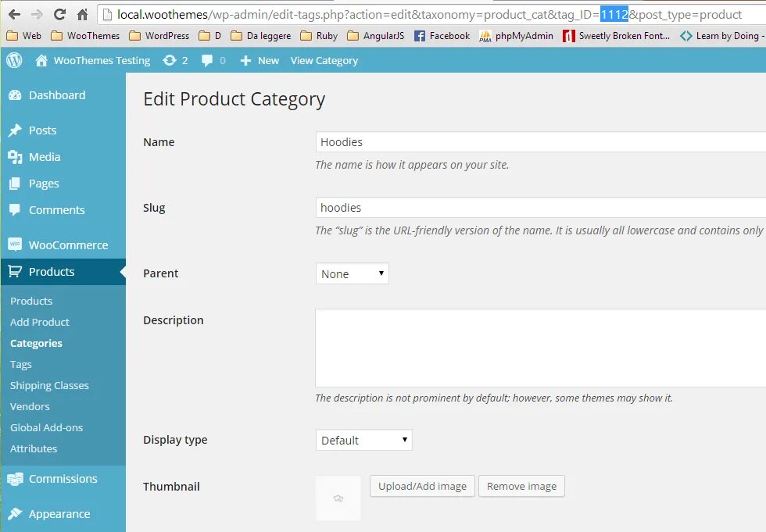766x532 pixels.
Task: Click the phpMyAdmin bookmark icon
Action: tap(485, 36)
